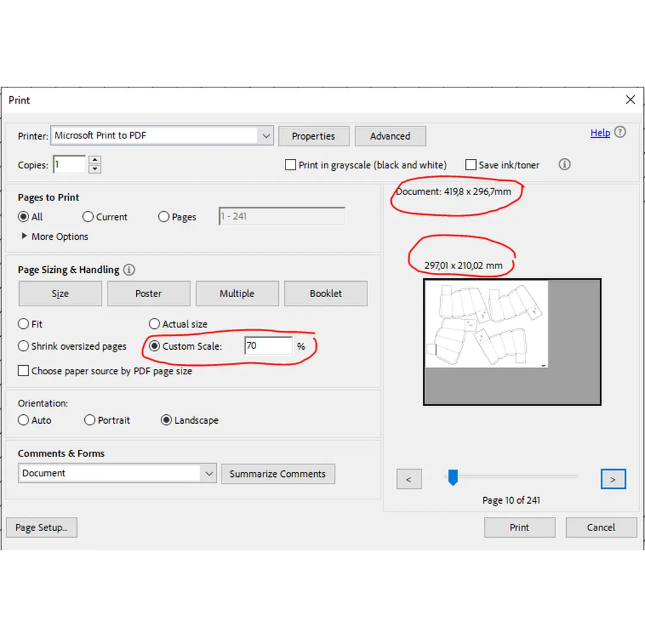The height and width of the screenshot is (644, 645).
Task: Expand More Options under Pages to Print
Action: tap(24, 236)
